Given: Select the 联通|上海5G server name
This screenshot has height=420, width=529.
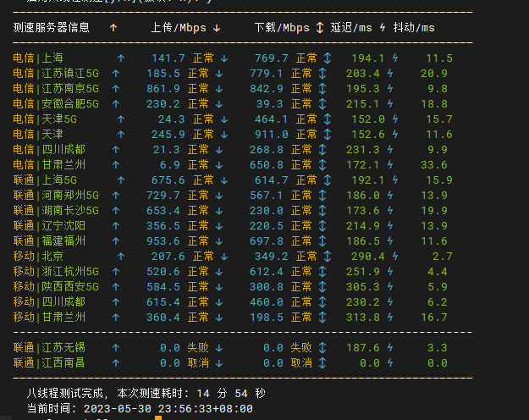Looking at the screenshot, I should pos(45,180).
